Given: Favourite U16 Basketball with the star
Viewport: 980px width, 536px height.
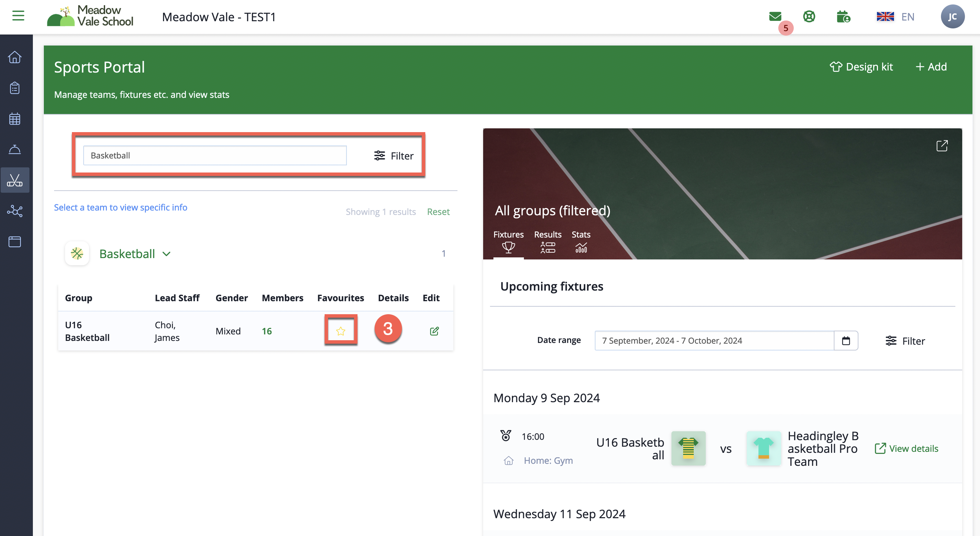Looking at the screenshot, I should (340, 331).
